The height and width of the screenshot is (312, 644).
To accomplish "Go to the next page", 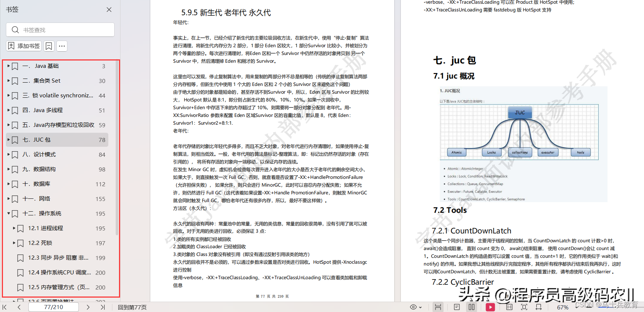I will 88,307.
